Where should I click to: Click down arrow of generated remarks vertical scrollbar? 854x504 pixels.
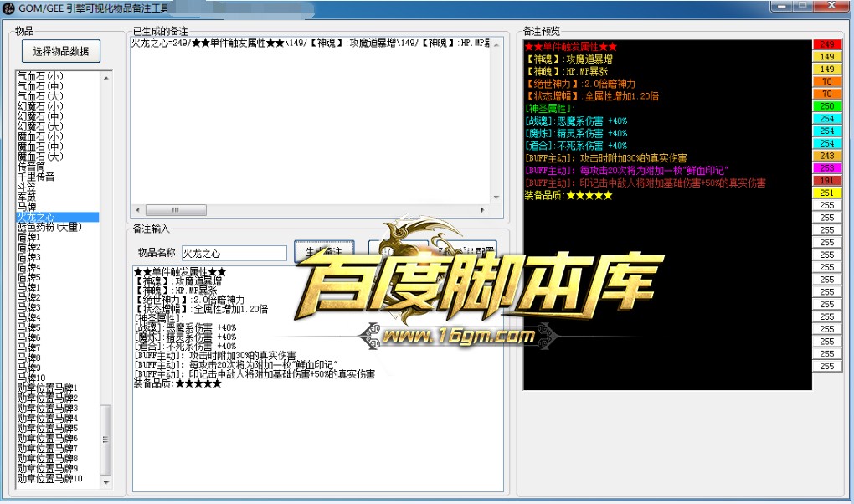pos(496,198)
